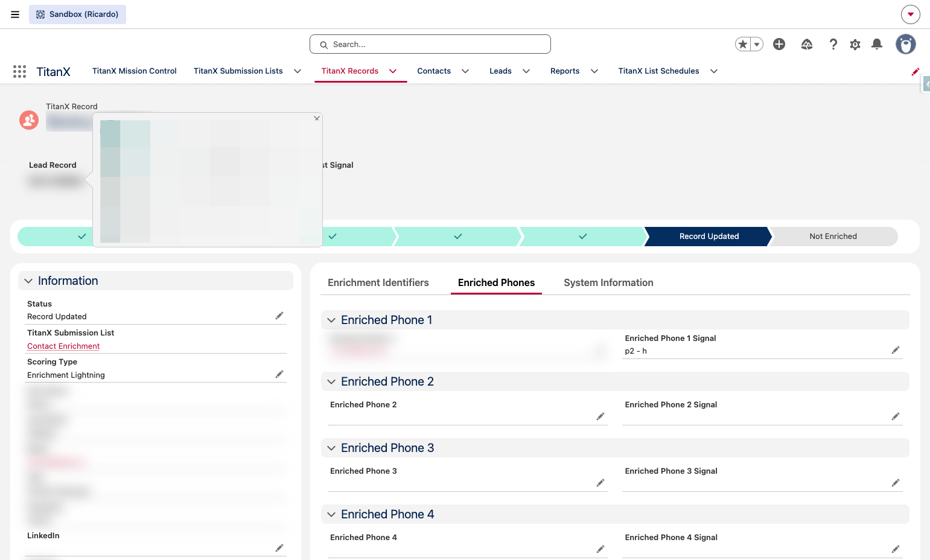
Task: Edit Enriched Phone 2 Signal pencil icon
Action: [896, 416]
